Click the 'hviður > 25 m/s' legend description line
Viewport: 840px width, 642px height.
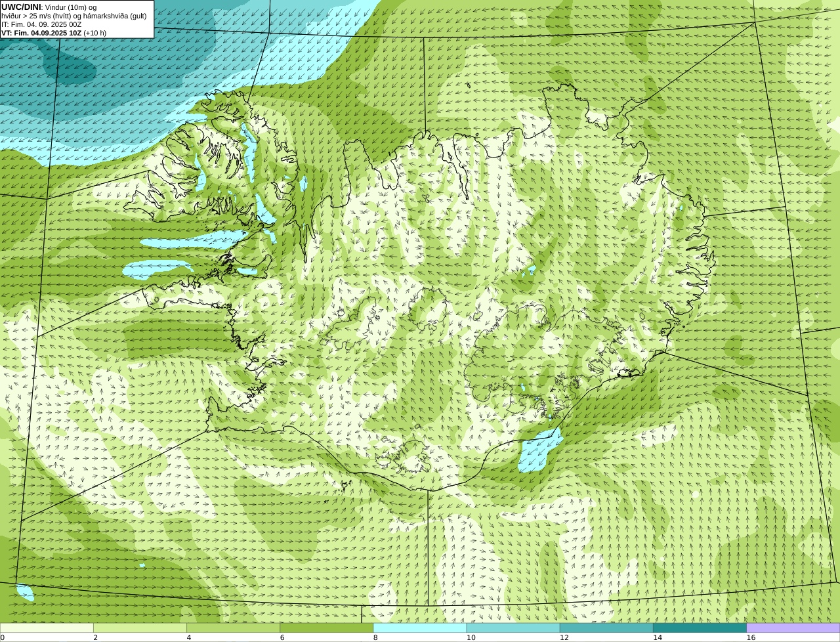click(x=74, y=16)
